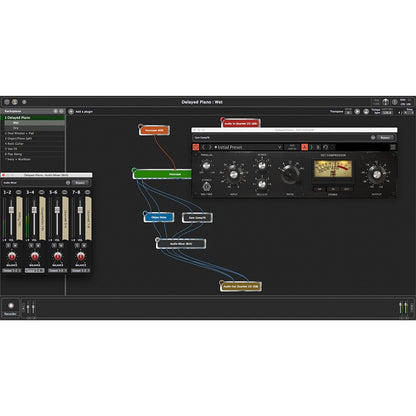This screenshot has width=416, height=416.
Task: Adjust the channel 5-6 volume fader
Action: tap(57, 210)
